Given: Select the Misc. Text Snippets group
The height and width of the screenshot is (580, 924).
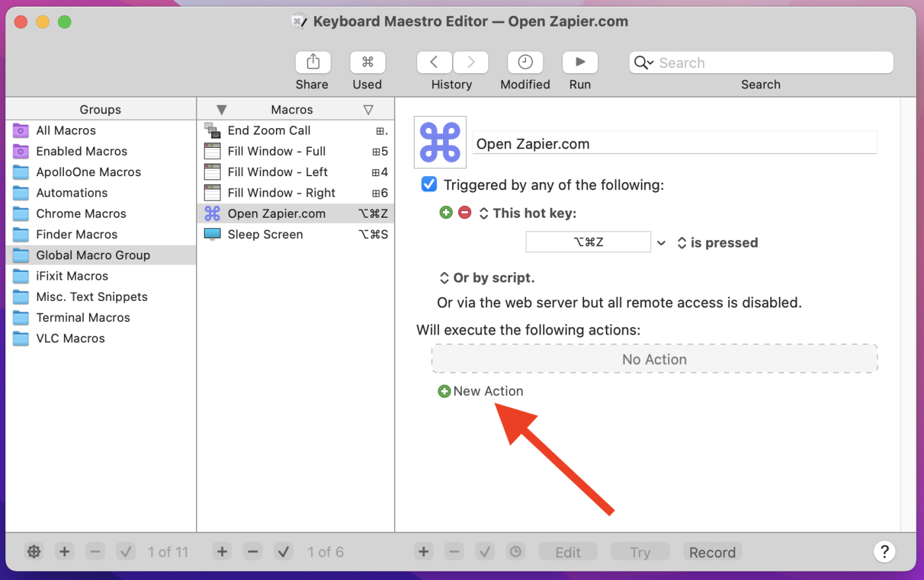Looking at the screenshot, I should (101, 297).
